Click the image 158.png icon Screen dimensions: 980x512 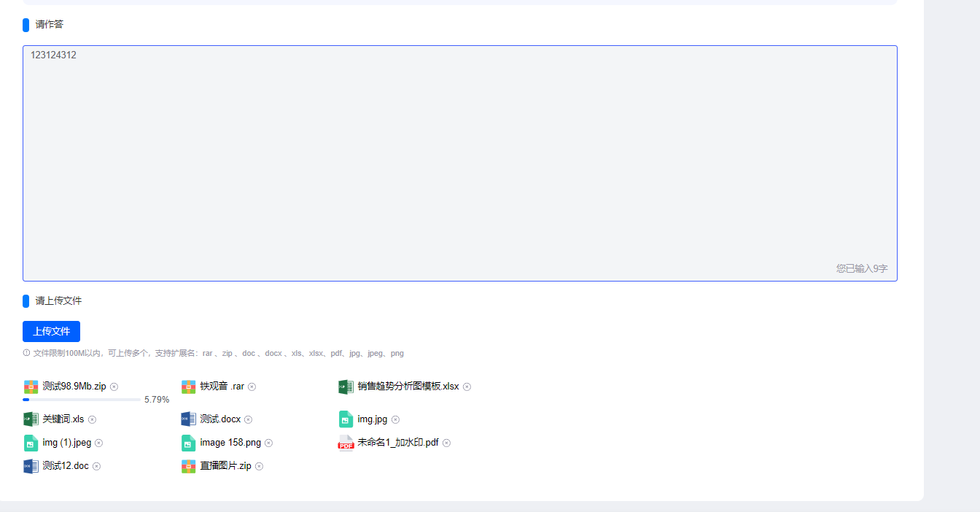[x=189, y=443]
